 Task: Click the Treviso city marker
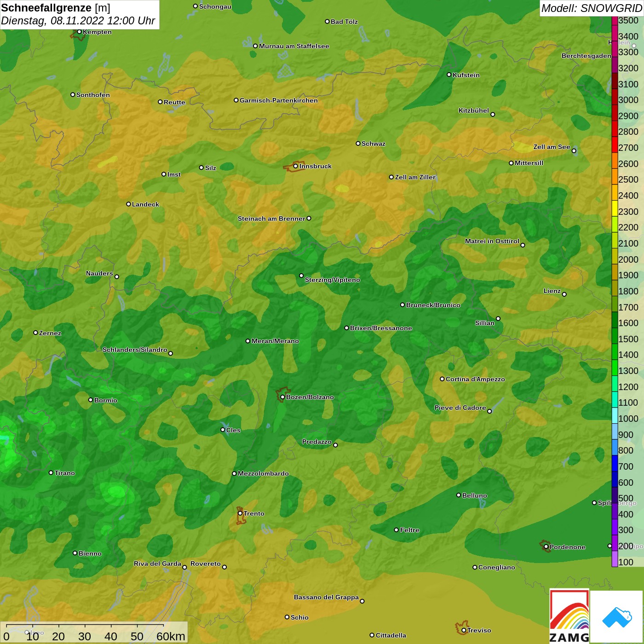point(464,630)
